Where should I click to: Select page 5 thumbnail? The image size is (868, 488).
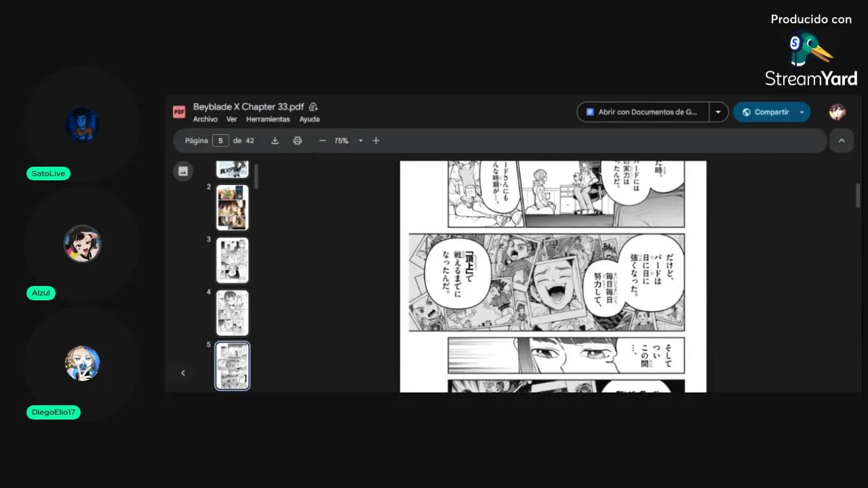233,366
